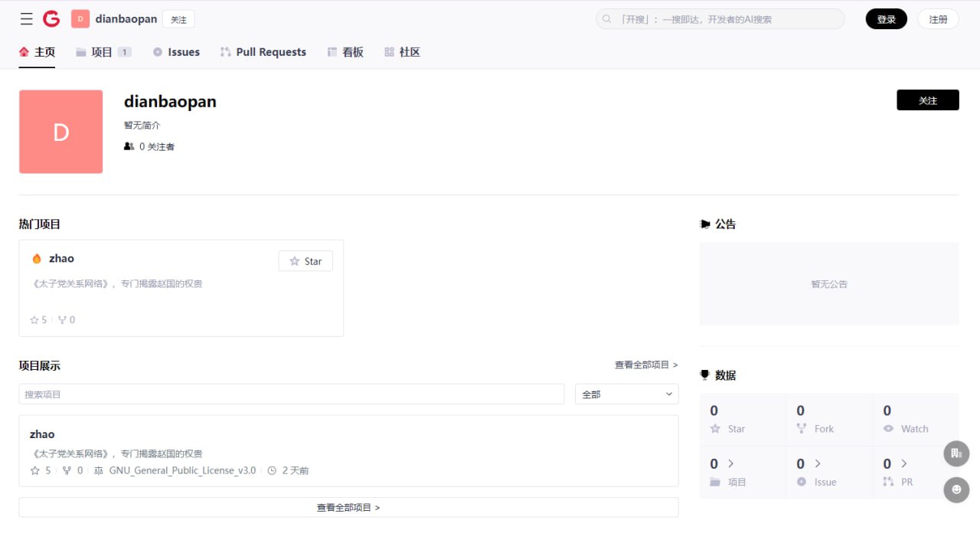Image resolution: width=980 pixels, height=540 pixels.
Task: Click the flag icon beside 公告
Action: click(x=706, y=224)
